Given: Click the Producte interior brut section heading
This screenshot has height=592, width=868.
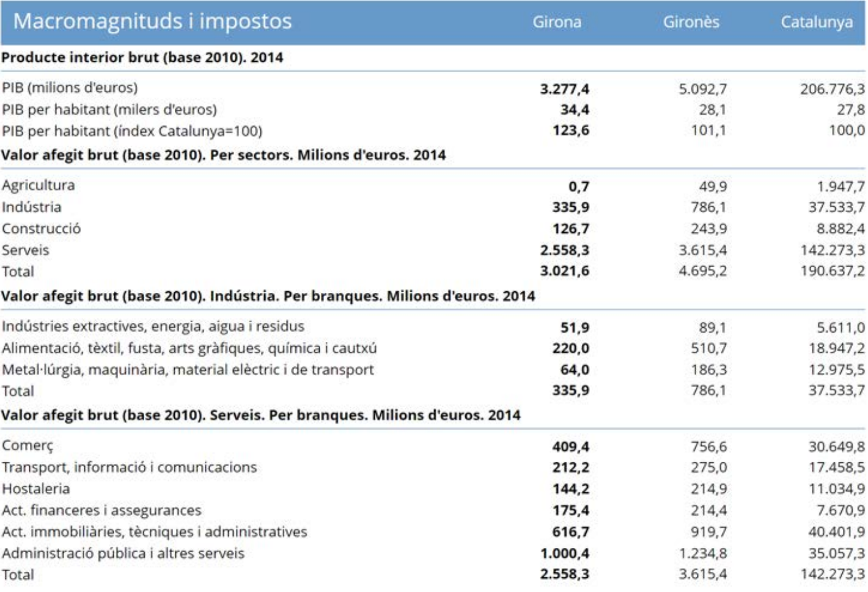Looking at the screenshot, I should (x=142, y=57).
